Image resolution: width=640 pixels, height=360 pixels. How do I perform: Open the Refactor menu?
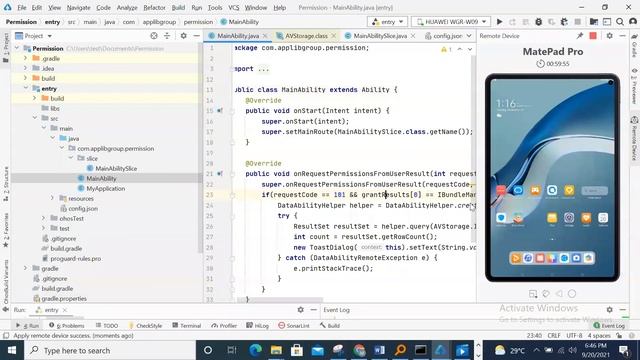point(154,7)
